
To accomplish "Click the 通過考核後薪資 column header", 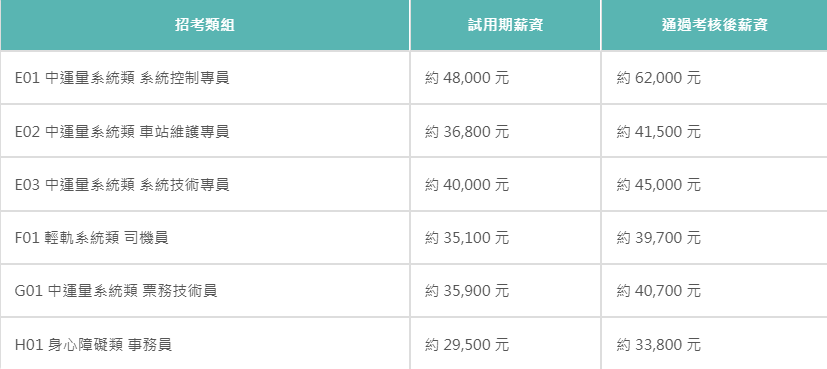I will tap(714, 25).
